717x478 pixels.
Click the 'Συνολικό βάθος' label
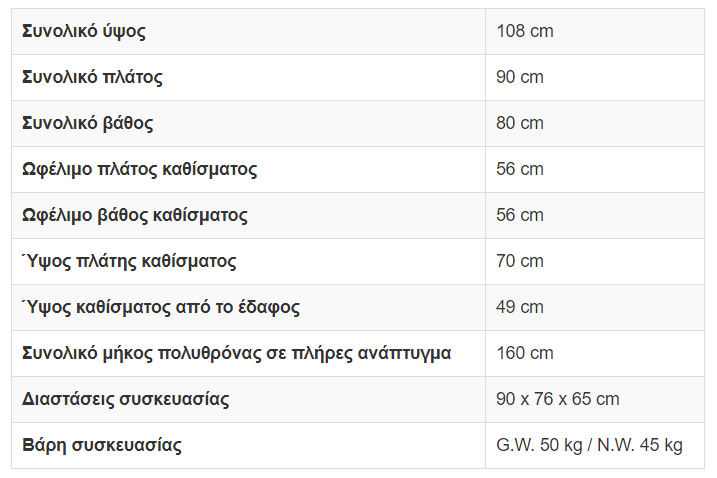[88, 123]
